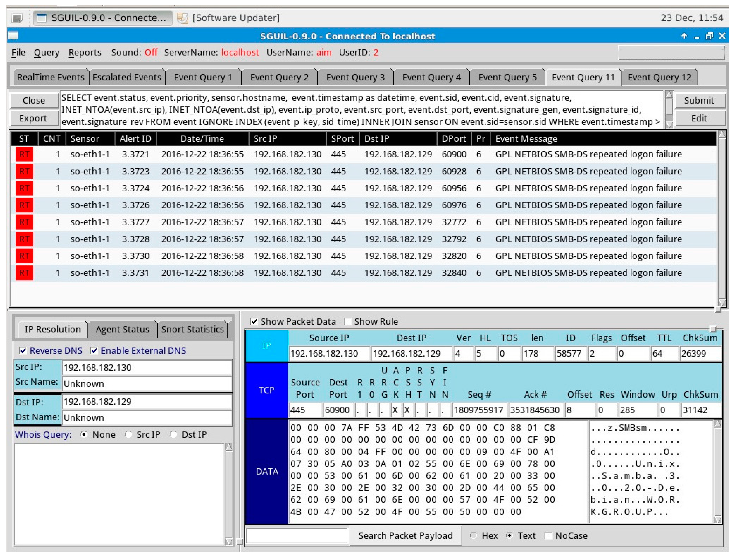Screen dimensions: 734x560
Task: Click the blue IP header block
Action: (x=267, y=346)
